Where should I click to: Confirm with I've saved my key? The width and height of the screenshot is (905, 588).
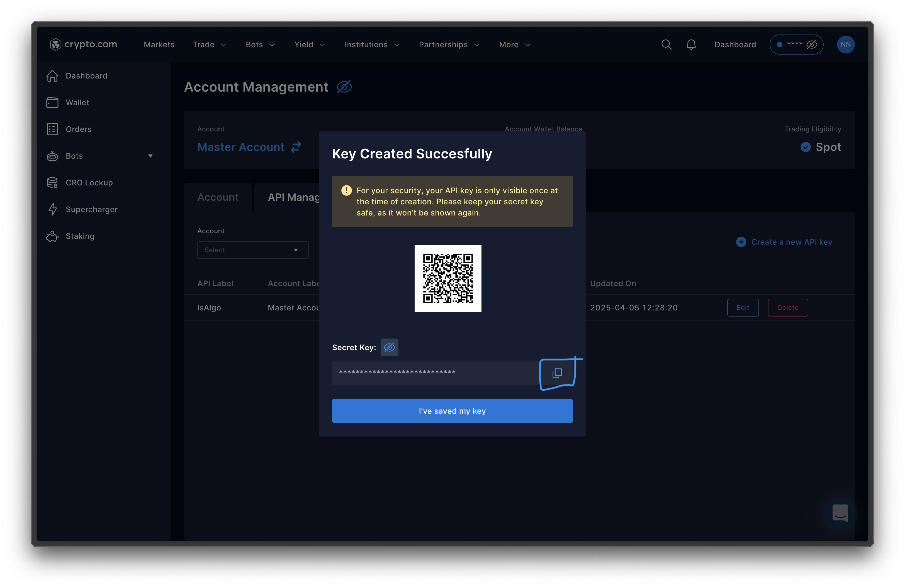[x=452, y=411]
